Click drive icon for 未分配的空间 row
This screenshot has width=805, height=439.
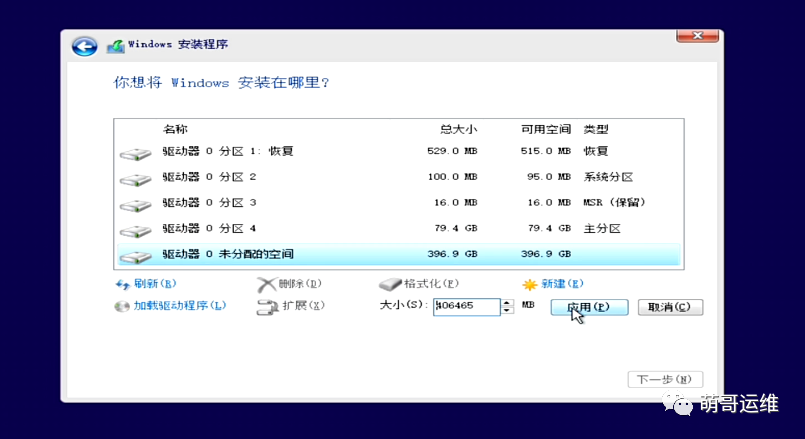(136, 256)
